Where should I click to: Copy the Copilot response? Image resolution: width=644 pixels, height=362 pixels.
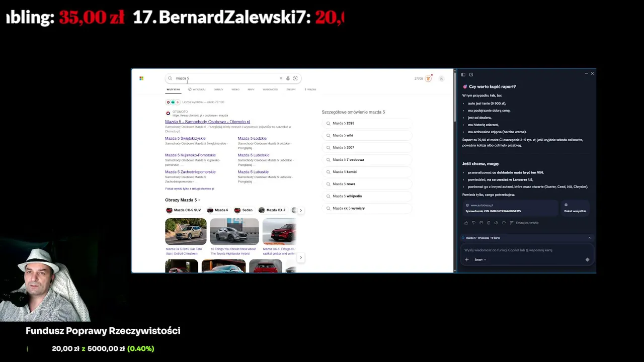click(489, 223)
